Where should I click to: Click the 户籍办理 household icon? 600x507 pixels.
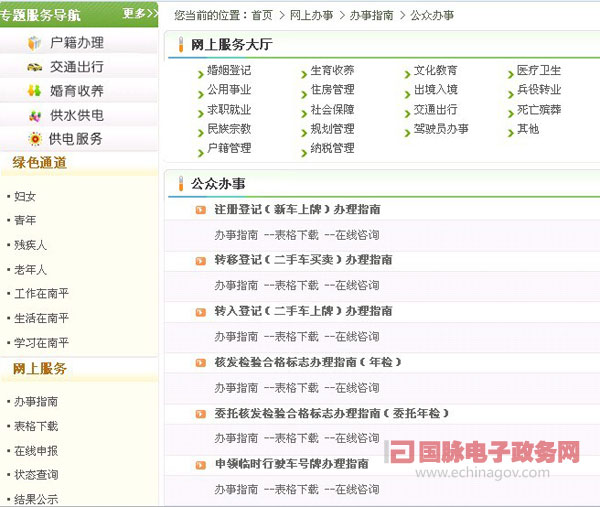(35, 43)
